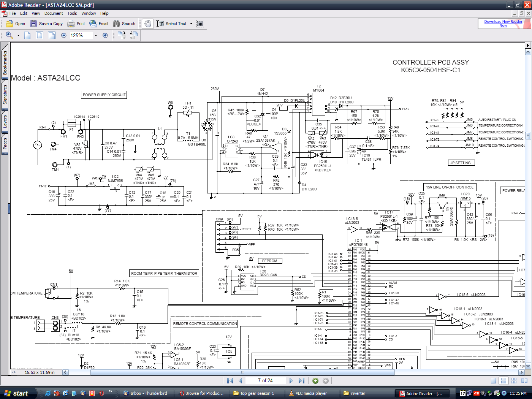
Task: Open the zoom percentage dropdown
Action: [96, 35]
